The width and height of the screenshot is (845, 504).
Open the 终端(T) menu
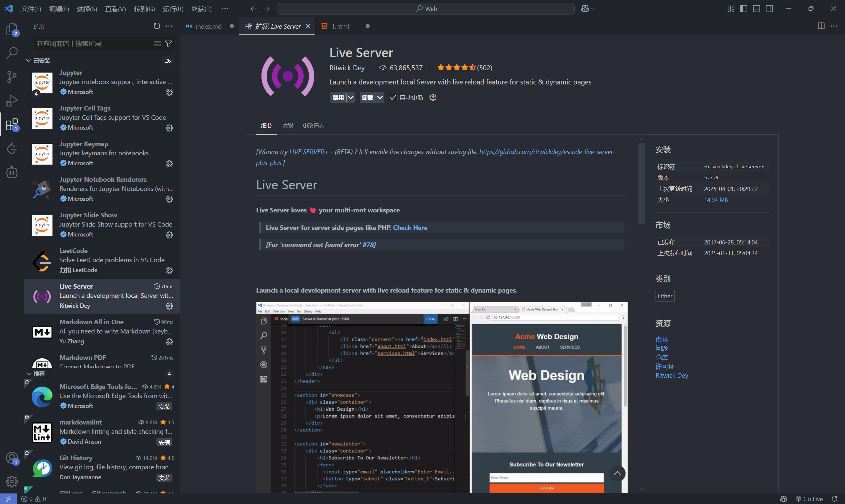point(201,9)
